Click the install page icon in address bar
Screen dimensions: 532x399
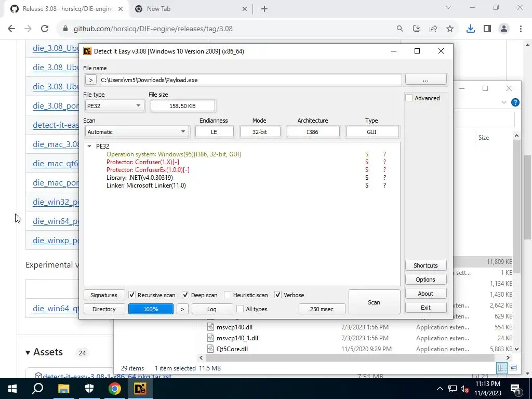pos(417,29)
